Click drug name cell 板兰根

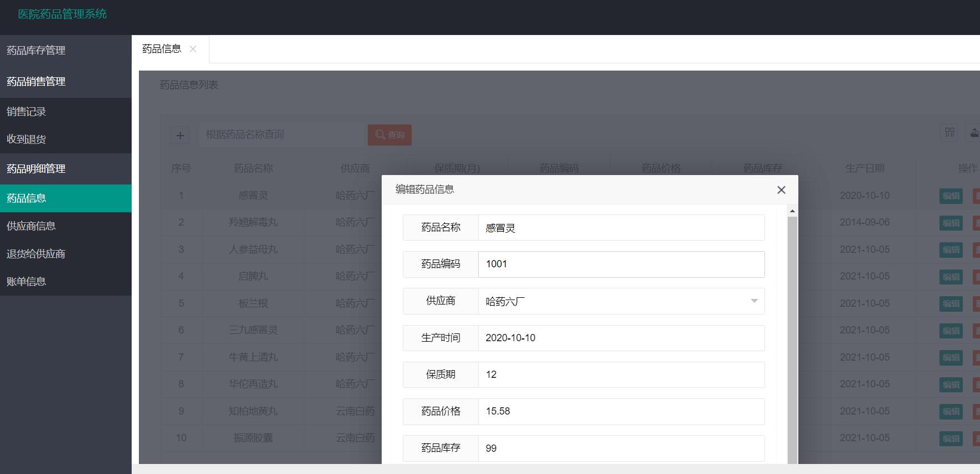click(253, 303)
